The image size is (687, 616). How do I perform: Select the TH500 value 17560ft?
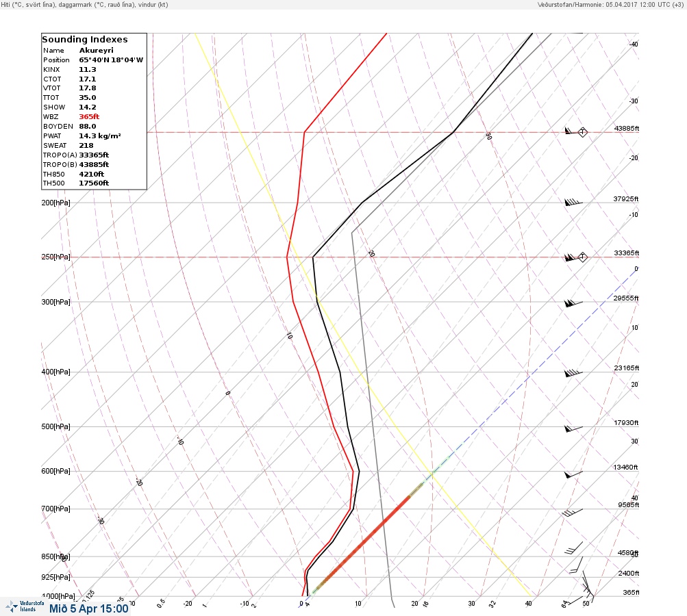click(x=94, y=183)
